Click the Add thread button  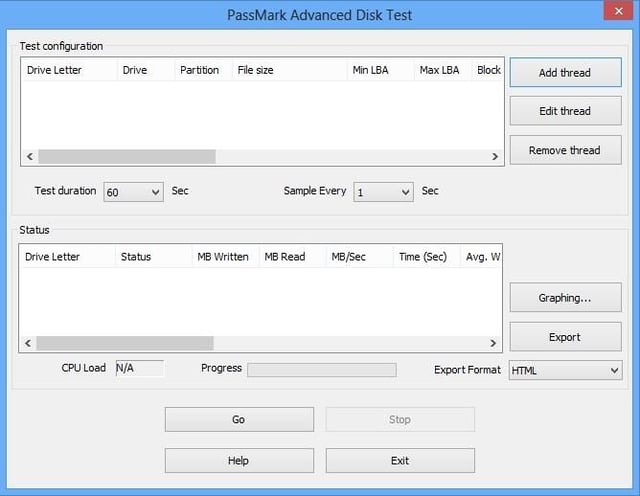tap(565, 72)
